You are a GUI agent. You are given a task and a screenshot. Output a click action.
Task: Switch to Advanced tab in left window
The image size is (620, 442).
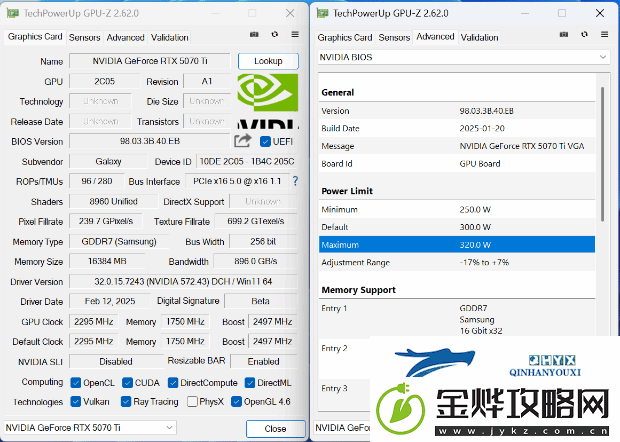[x=125, y=38]
